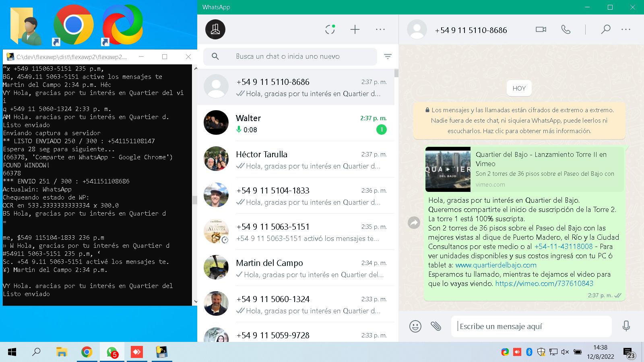644x362 pixels.
Task: Click the chat search input field
Action: tap(290, 56)
